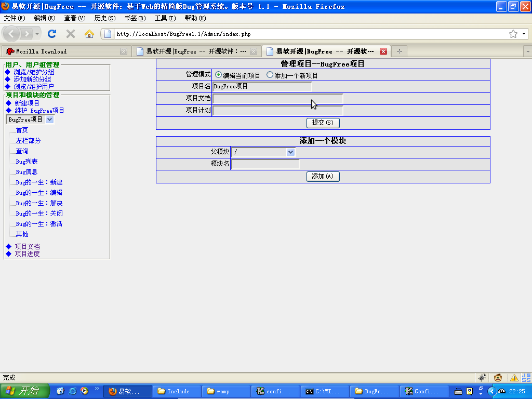
Task: Click the 项目计划 project plan field
Action: [278, 110]
